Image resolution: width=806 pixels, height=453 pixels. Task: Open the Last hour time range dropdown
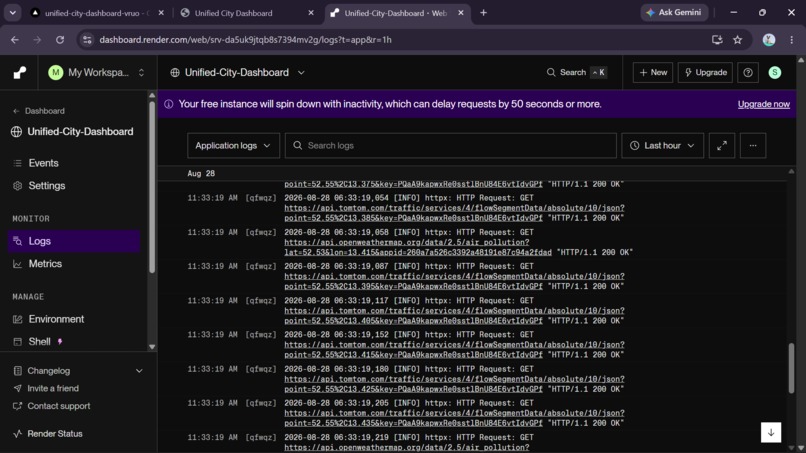662,146
